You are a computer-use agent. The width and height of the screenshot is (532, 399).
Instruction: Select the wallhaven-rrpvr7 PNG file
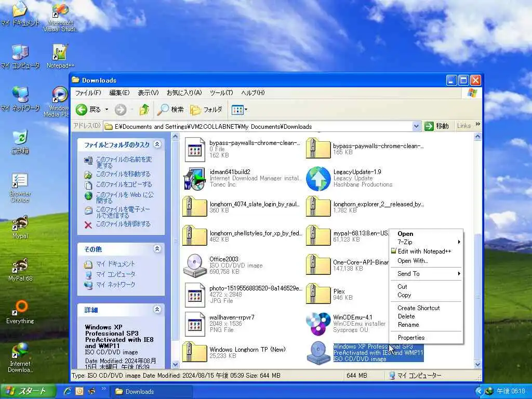[219, 324]
